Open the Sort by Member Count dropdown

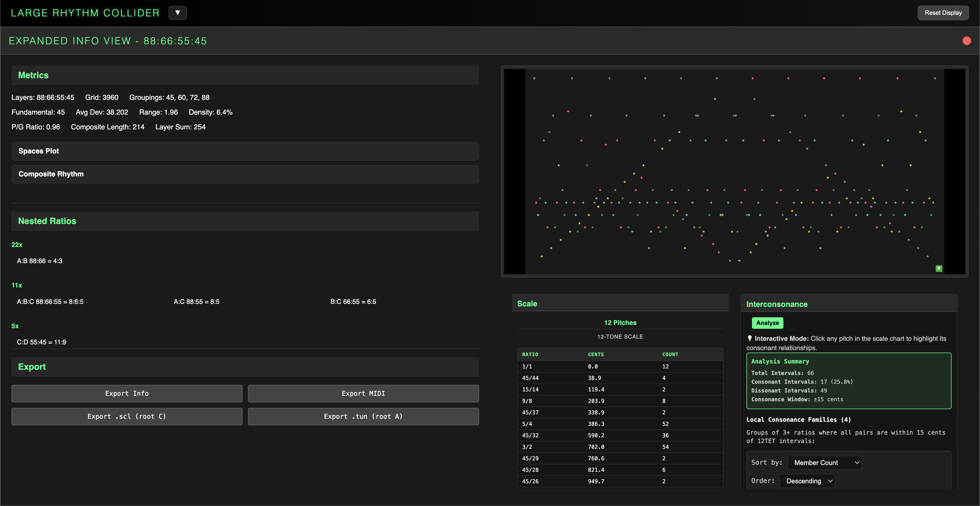(824, 463)
